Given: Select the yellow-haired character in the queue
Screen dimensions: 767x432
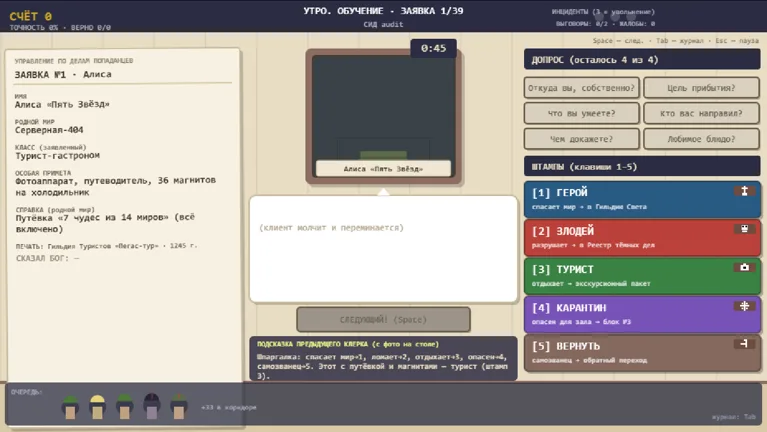Looking at the screenshot, I should coord(97,407).
